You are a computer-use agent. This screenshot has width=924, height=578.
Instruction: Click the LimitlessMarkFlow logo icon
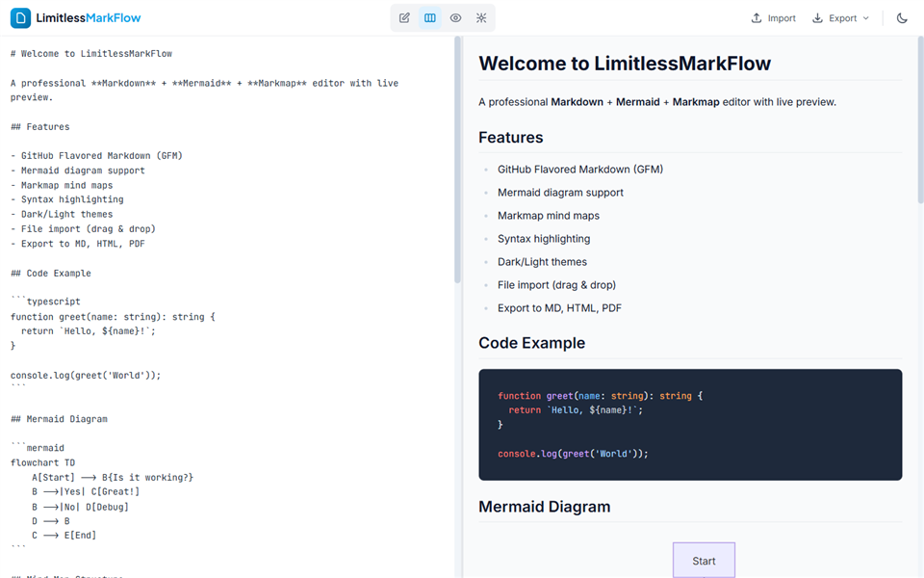click(x=19, y=18)
